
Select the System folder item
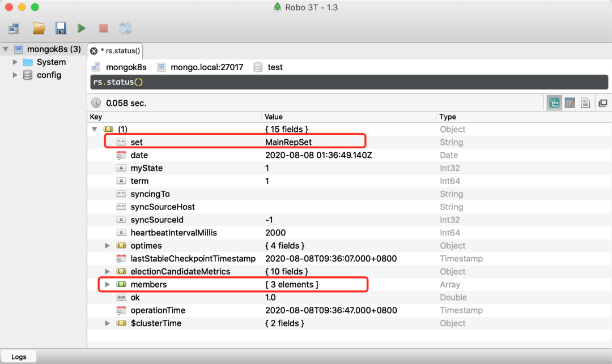click(x=51, y=62)
